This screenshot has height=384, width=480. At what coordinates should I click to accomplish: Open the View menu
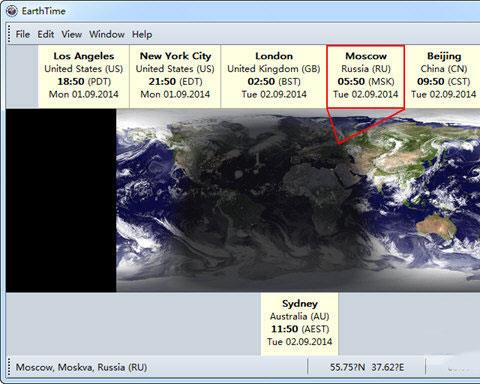(71, 34)
